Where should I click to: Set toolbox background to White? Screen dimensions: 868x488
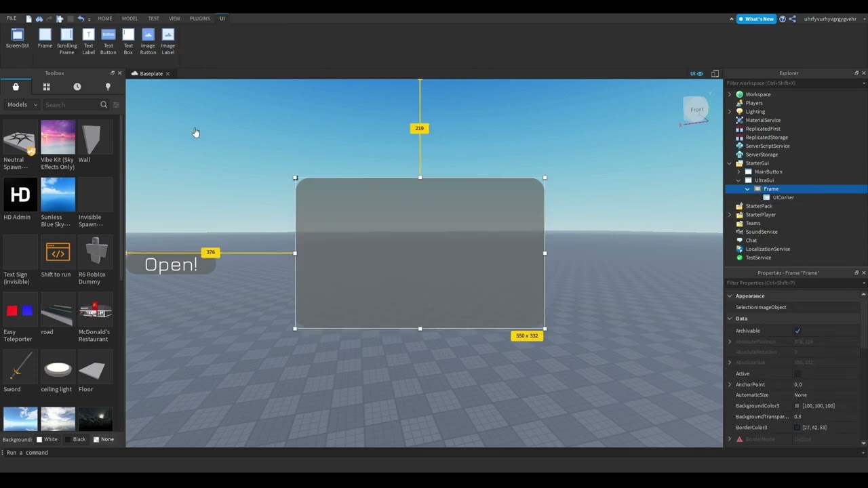click(x=47, y=439)
